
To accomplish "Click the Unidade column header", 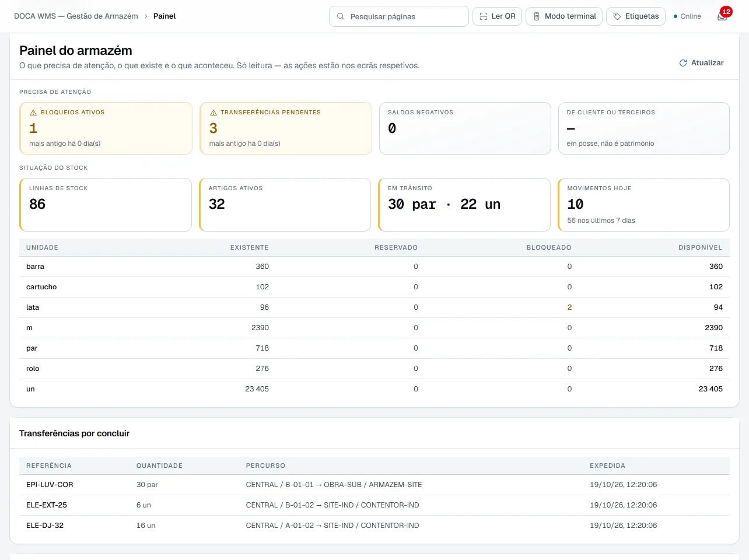I will tap(42, 247).
